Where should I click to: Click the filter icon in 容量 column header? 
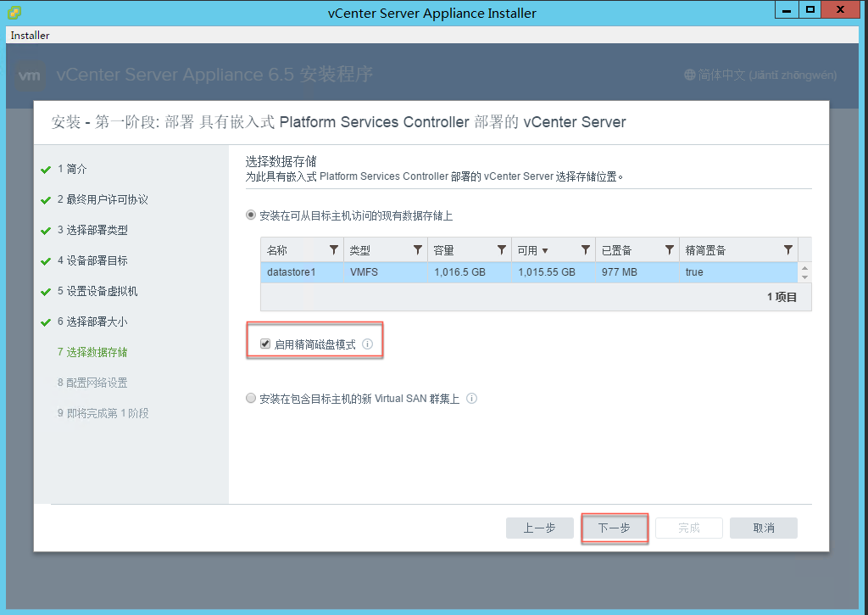pyautogui.click(x=502, y=250)
